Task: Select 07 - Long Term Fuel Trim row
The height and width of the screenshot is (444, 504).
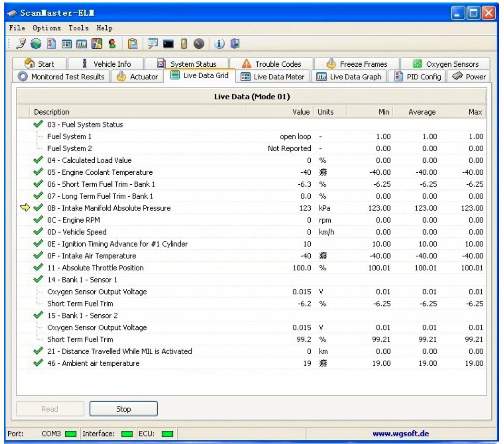Action: point(252,196)
